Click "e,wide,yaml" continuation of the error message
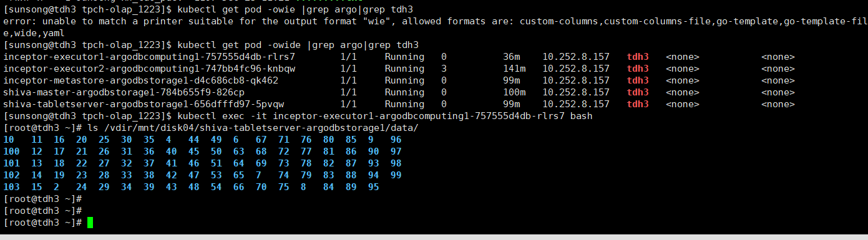 pos(34,33)
